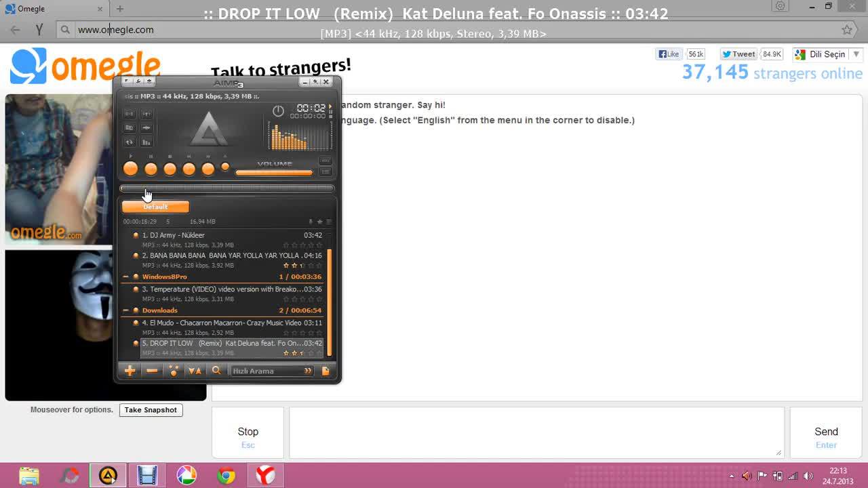Open AIMP equalizer bars icon
The image size is (868, 488).
pyautogui.click(x=146, y=142)
